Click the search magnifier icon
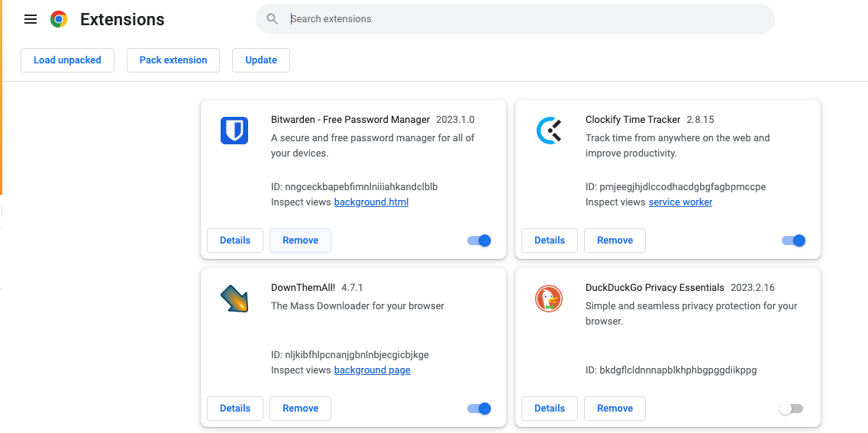This screenshot has height=433, width=868. (x=272, y=19)
